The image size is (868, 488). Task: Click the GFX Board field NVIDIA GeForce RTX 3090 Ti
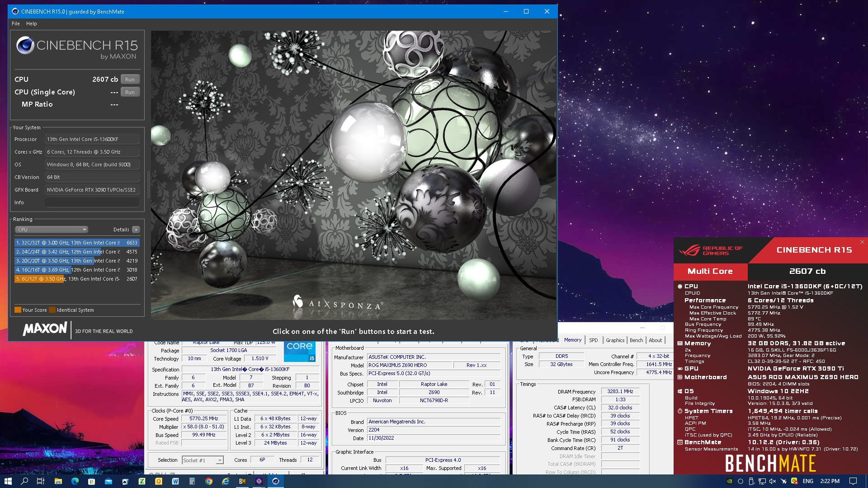(92, 190)
